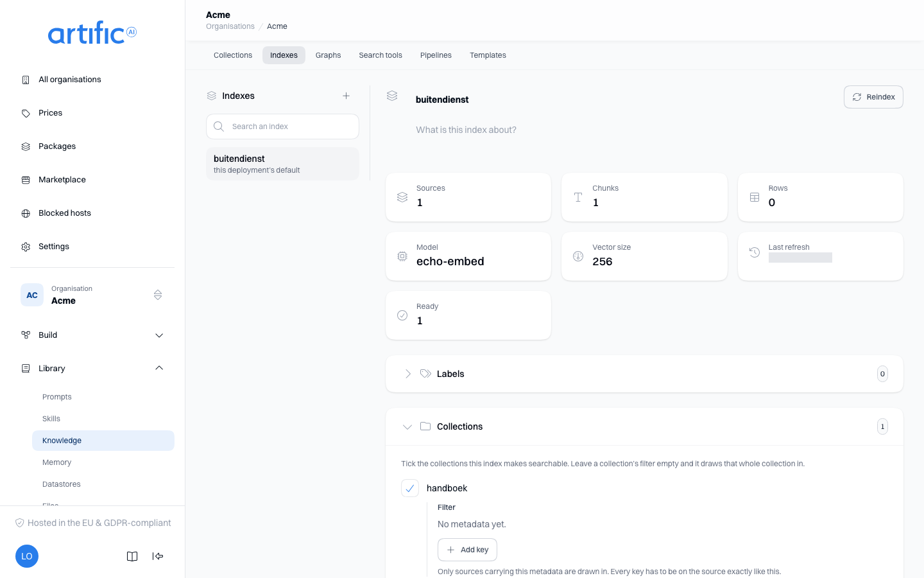
Task: Collapse the sidebar with the arrow icon
Action: pos(158,556)
